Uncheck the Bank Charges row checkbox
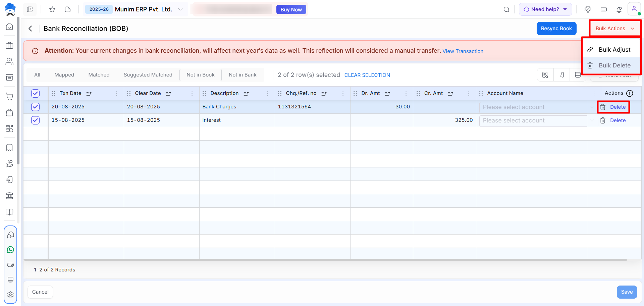The width and height of the screenshot is (644, 306). pyautogui.click(x=35, y=107)
